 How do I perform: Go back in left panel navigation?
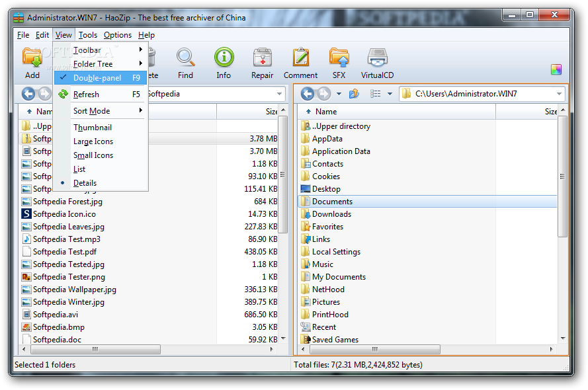tap(28, 94)
